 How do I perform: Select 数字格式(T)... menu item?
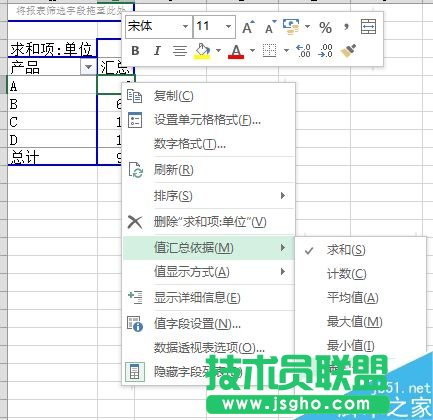pyautogui.click(x=209, y=144)
